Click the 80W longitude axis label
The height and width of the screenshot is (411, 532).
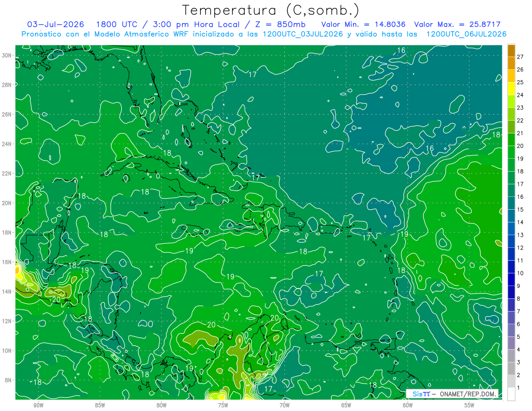click(x=161, y=405)
